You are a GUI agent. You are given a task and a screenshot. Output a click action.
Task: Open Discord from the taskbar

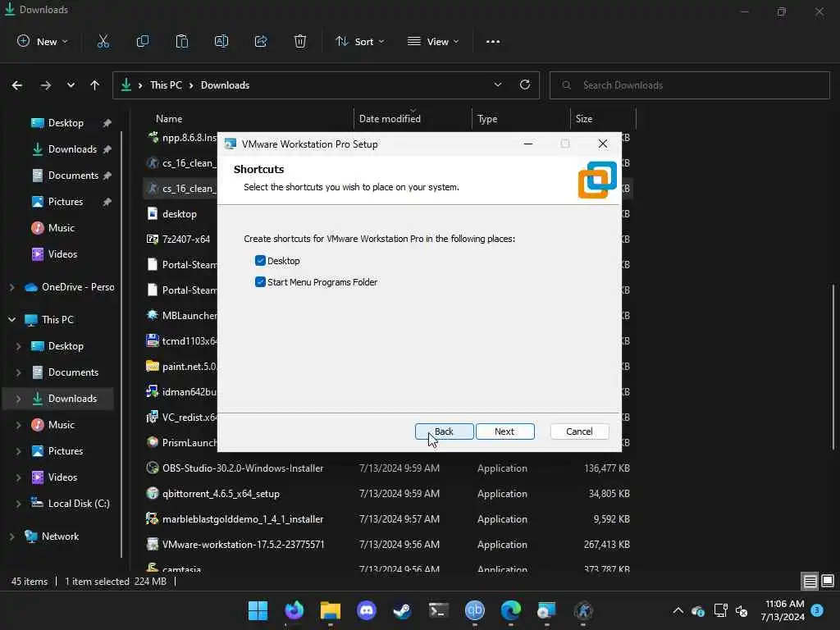367,610
